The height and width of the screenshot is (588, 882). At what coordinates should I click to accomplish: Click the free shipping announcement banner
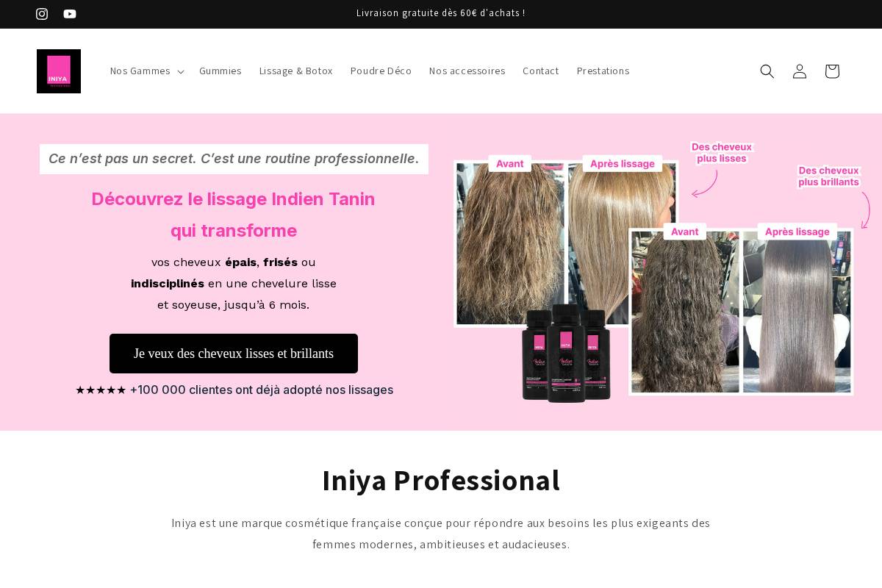[x=441, y=13]
